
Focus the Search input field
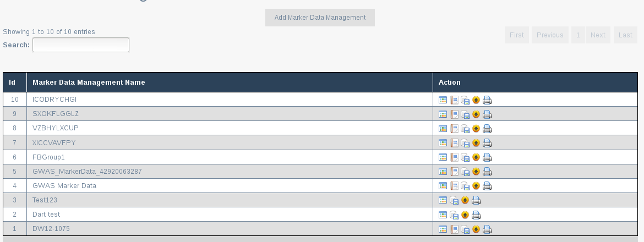[x=81, y=45]
